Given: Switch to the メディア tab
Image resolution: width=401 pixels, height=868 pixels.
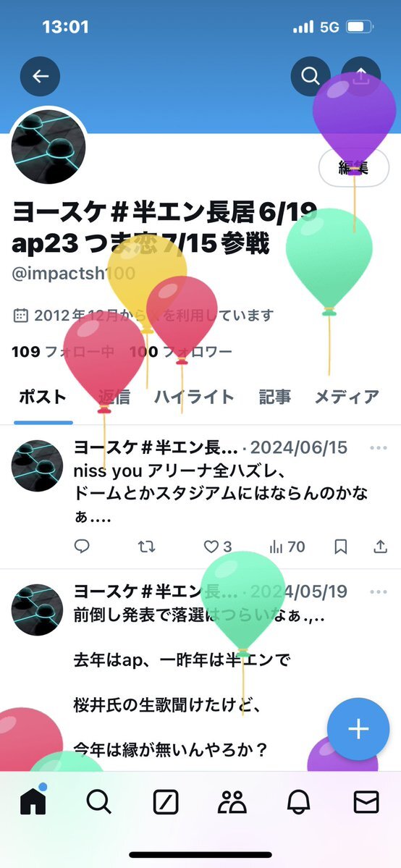Looking at the screenshot, I should coord(347,397).
